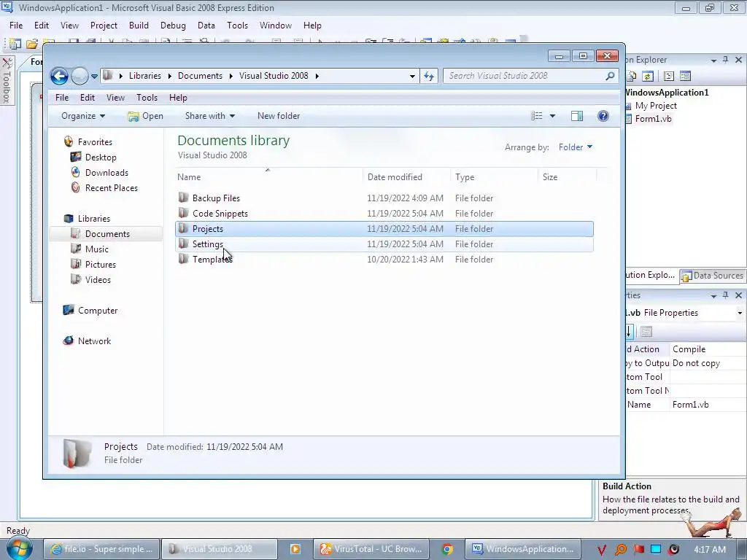This screenshot has width=747, height=560.
Task: Sort by Size column header
Action: 567,176
